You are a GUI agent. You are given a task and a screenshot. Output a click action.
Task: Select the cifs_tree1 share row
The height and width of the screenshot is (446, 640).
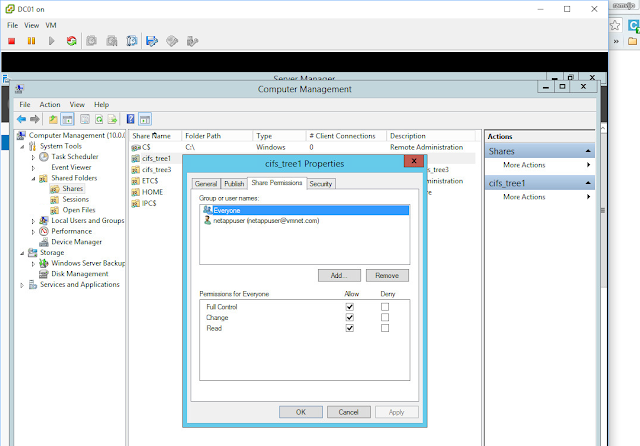click(x=156, y=158)
